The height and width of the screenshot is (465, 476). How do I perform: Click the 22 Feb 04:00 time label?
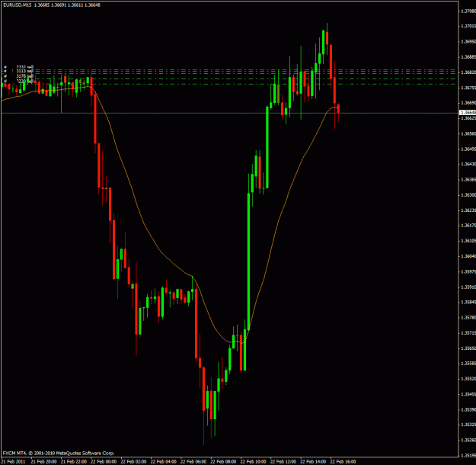point(164,462)
